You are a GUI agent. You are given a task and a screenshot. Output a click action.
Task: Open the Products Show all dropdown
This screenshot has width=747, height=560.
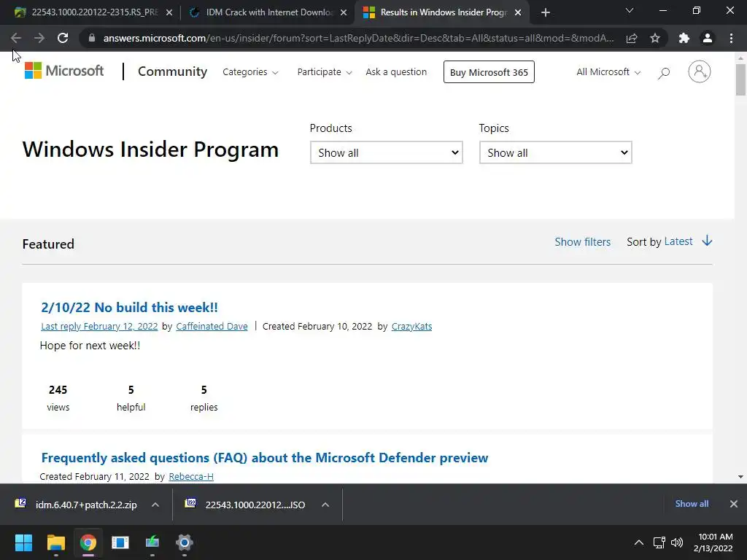(387, 152)
